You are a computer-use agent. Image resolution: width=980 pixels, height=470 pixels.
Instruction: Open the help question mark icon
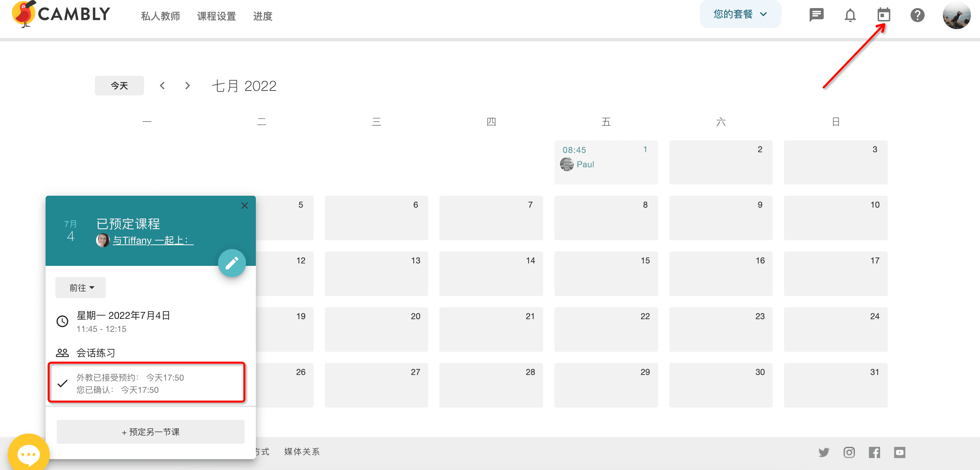coord(917,15)
